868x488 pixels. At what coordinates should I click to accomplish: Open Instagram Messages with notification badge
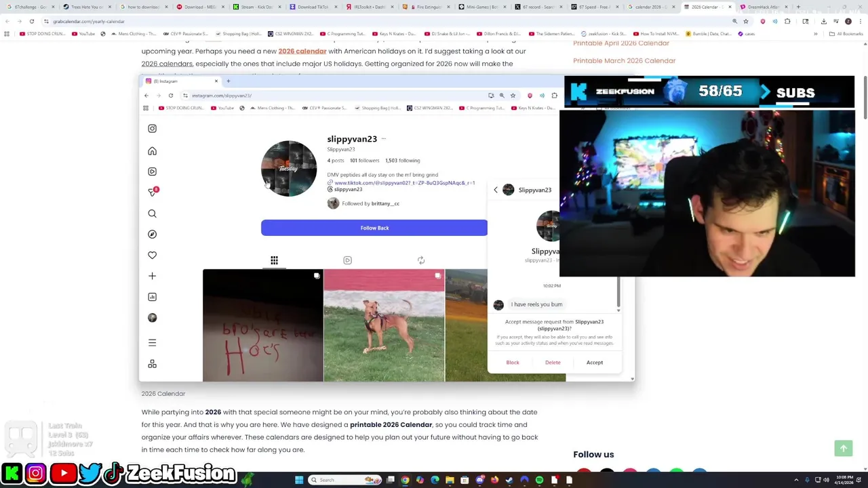153,192
